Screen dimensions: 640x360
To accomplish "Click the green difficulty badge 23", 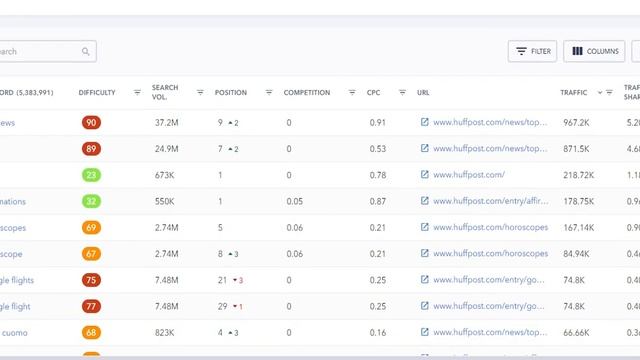I will pyautogui.click(x=91, y=175).
